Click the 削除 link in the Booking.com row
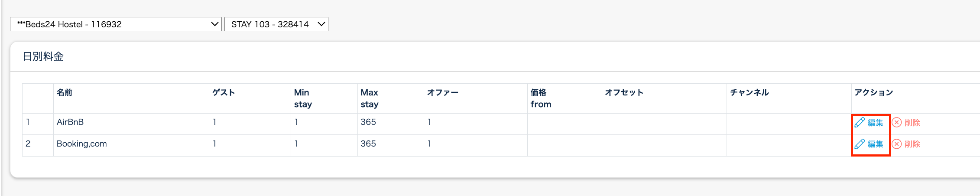Screen dimensions: 980x196 point(912,144)
